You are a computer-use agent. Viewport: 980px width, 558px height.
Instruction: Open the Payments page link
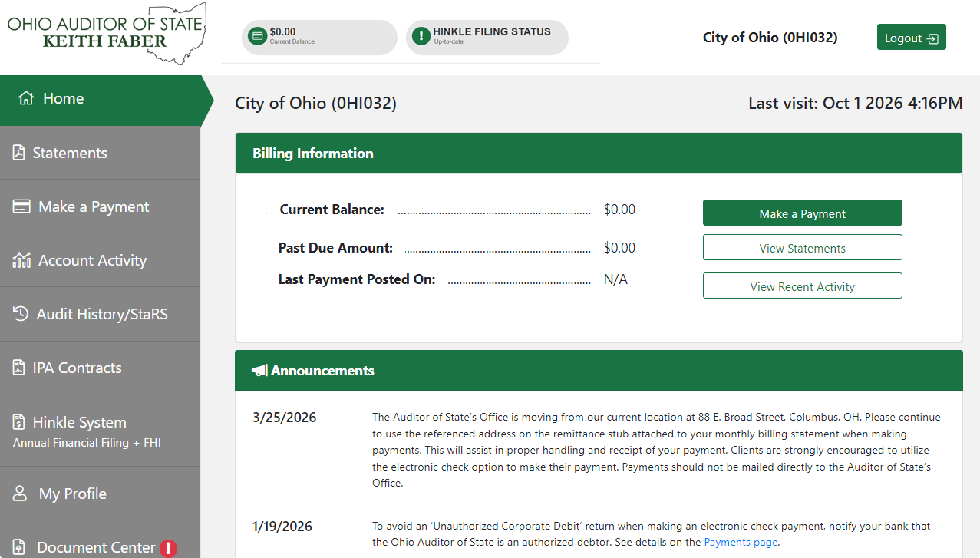click(740, 542)
